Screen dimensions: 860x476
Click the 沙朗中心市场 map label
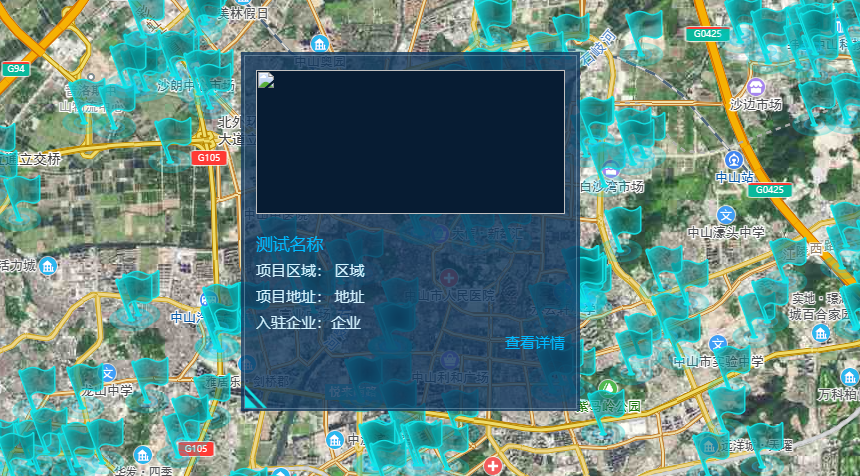coord(196,86)
